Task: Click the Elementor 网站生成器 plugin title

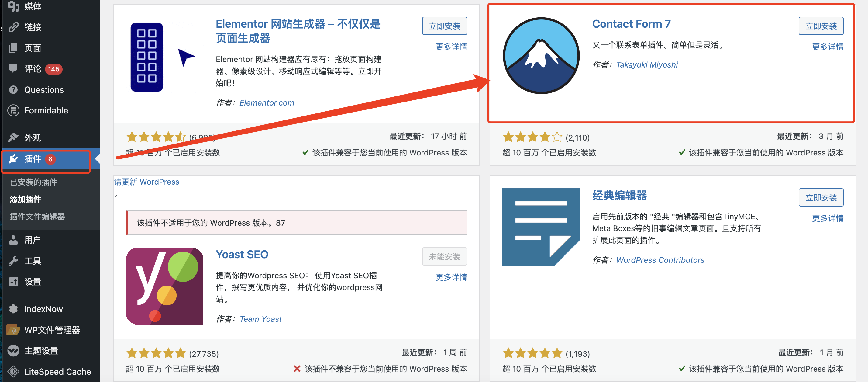Action: pyautogui.click(x=298, y=31)
